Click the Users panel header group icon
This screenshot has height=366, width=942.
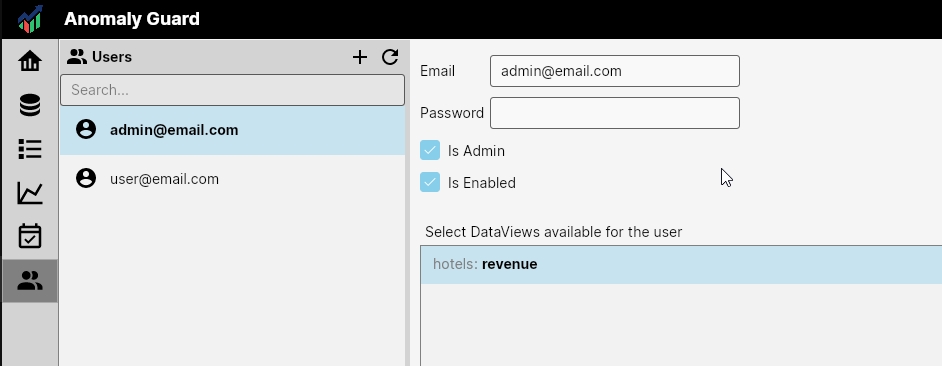pos(77,56)
